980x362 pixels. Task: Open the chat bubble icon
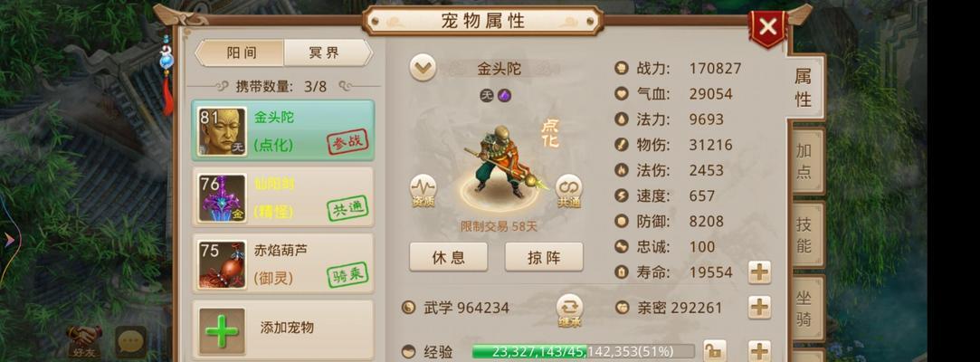[x=130, y=341]
